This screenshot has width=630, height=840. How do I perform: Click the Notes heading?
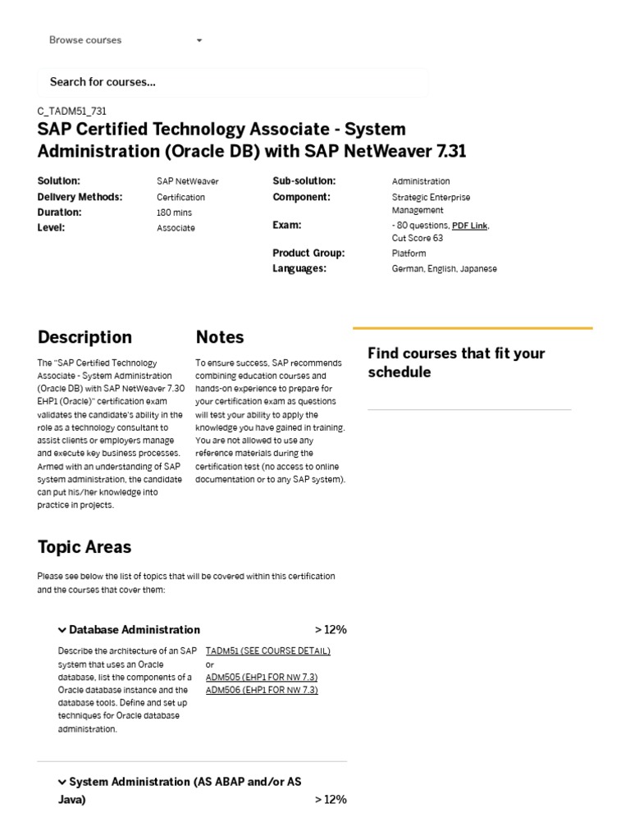[x=220, y=337]
